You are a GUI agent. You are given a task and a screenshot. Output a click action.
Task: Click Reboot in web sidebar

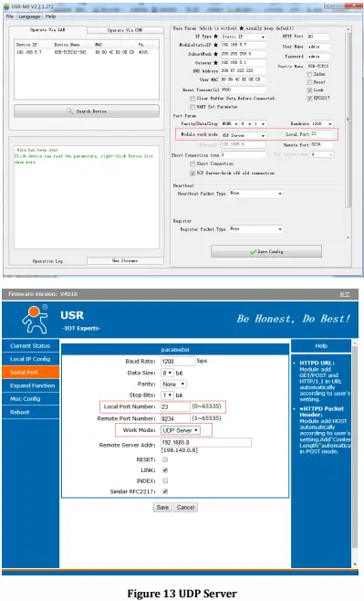[x=30, y=412]
